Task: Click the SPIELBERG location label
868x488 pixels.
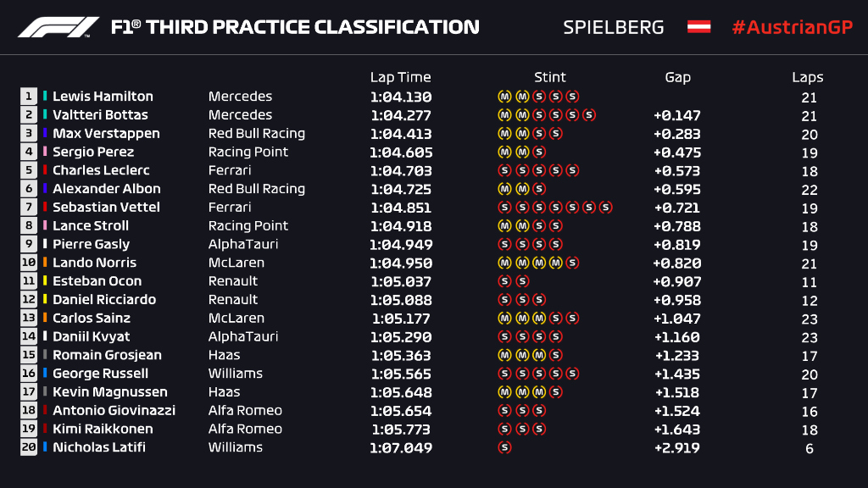Action: point(614,27)
